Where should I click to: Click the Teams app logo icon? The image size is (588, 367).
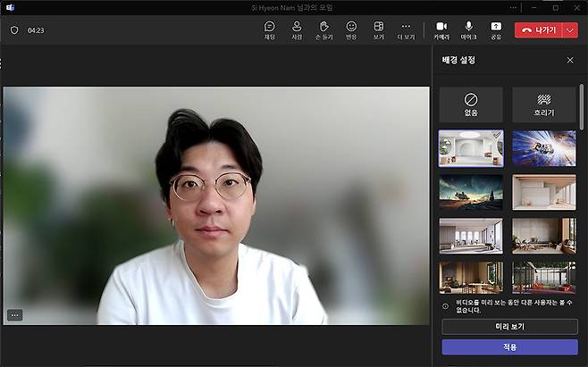click(10, 7)
